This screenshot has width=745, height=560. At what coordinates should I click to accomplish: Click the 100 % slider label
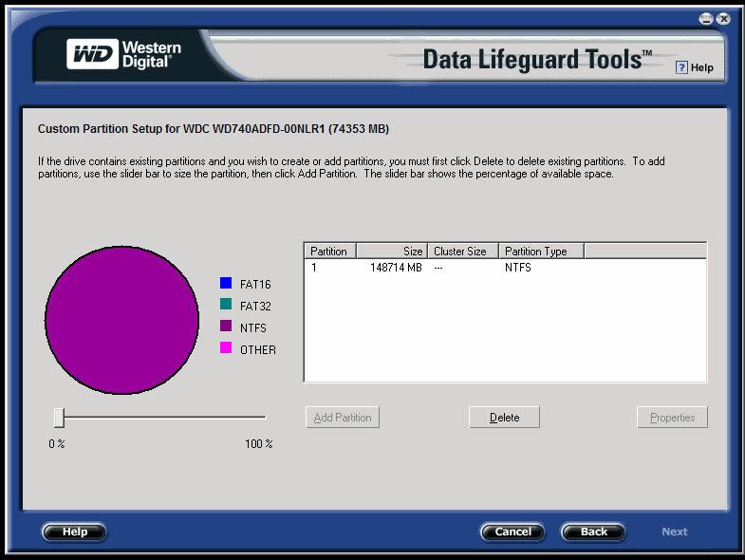click(258, 443)
